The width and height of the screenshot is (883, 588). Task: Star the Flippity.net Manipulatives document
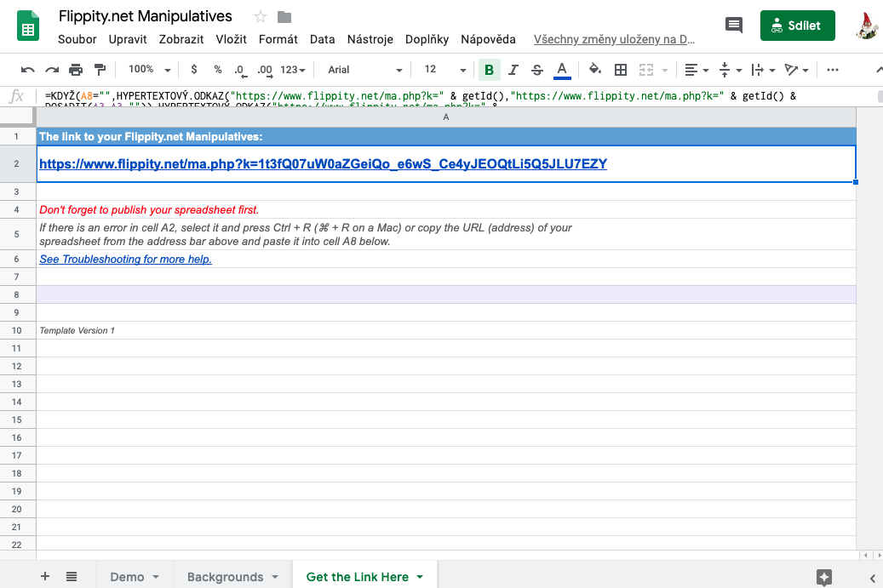pyautogui.click(x=261, y=17)
